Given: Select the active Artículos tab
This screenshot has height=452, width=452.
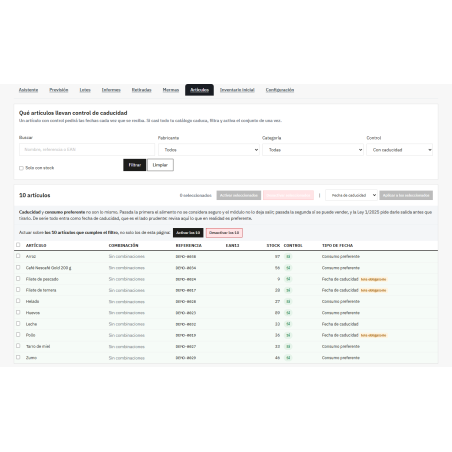Looking at the screenshot, I should click(x=199, y=90).
